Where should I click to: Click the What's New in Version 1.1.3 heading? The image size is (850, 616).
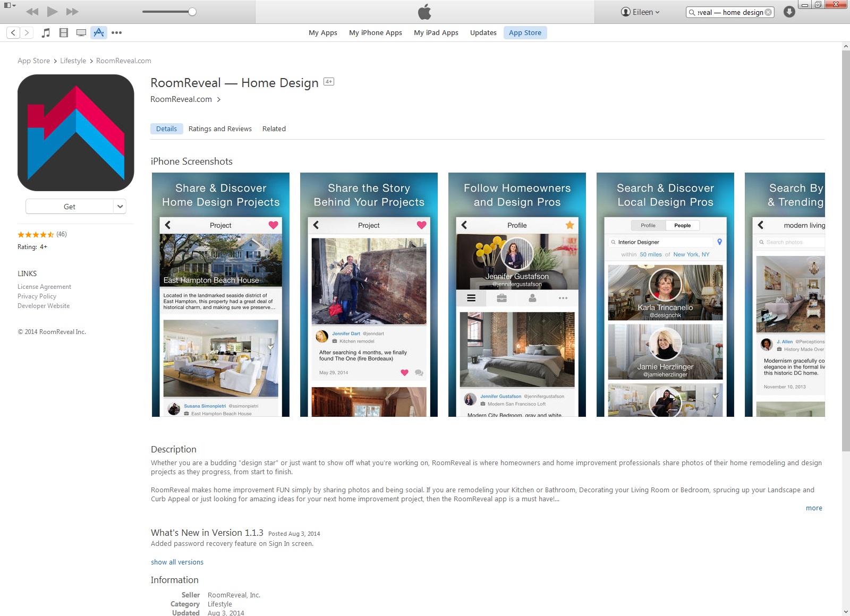(207, 533)
